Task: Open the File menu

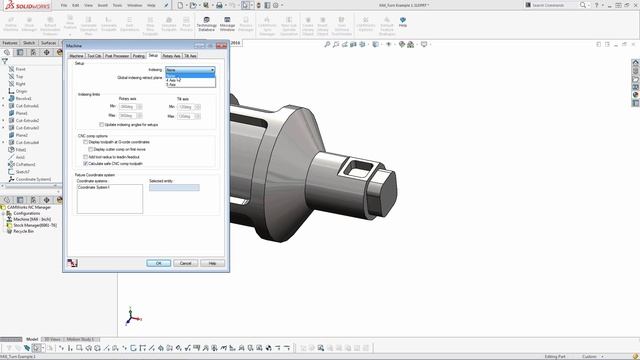Action: point(64,5)
